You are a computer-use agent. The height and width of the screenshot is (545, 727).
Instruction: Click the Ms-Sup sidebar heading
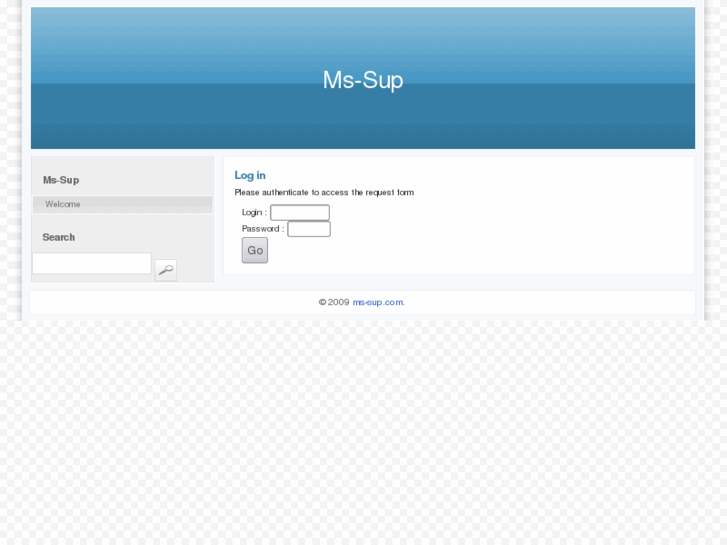pos(61,180)
